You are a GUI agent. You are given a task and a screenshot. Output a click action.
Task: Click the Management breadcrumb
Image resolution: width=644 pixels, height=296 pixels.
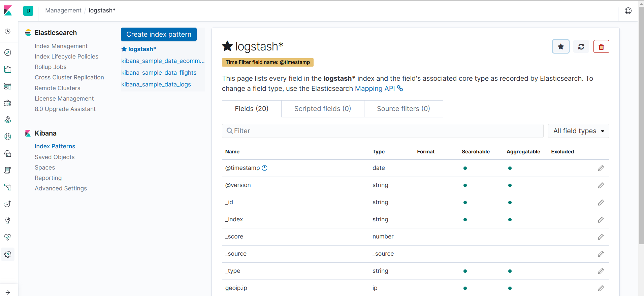63,10
